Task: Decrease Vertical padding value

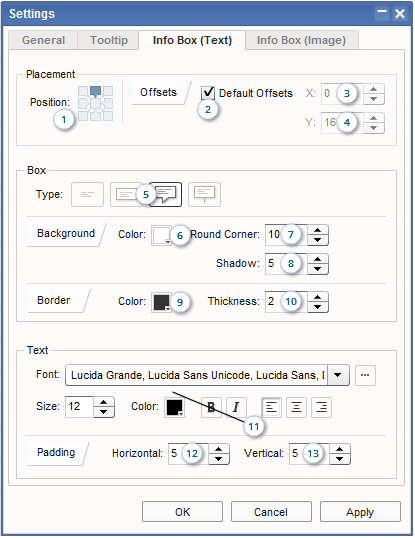Action: point(340,459)
